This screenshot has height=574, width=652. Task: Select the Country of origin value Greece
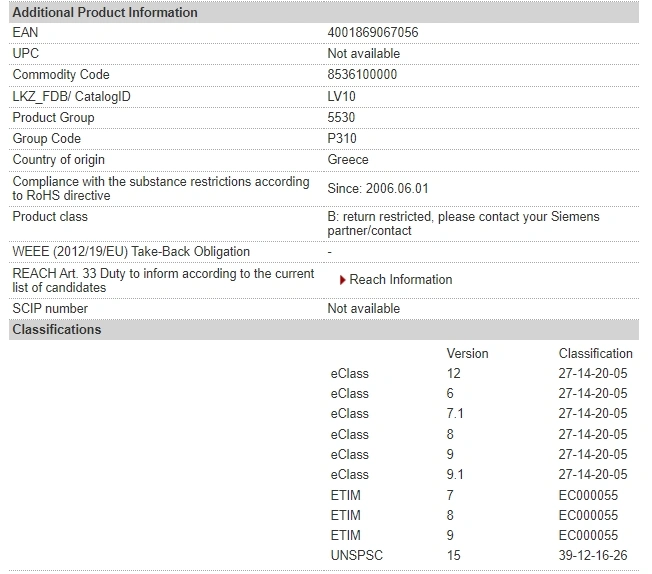point(348,160)
